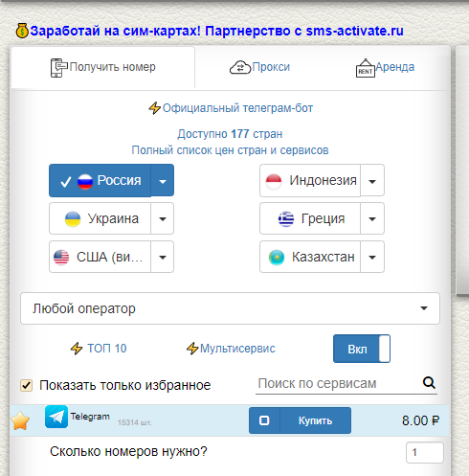469x476 pixels.
Task: Click the Сколько номеров нужно? label
Action: (128, 451)
